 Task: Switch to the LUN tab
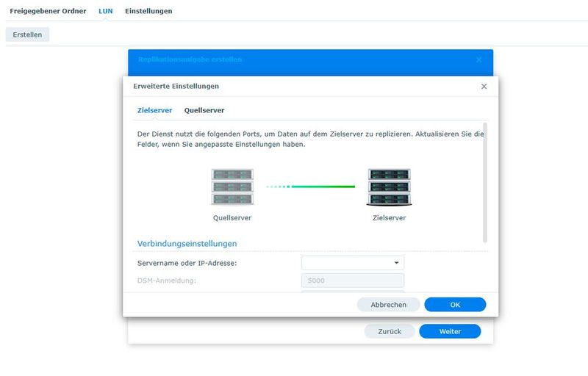pyautogui.click(x=105, y=11)
